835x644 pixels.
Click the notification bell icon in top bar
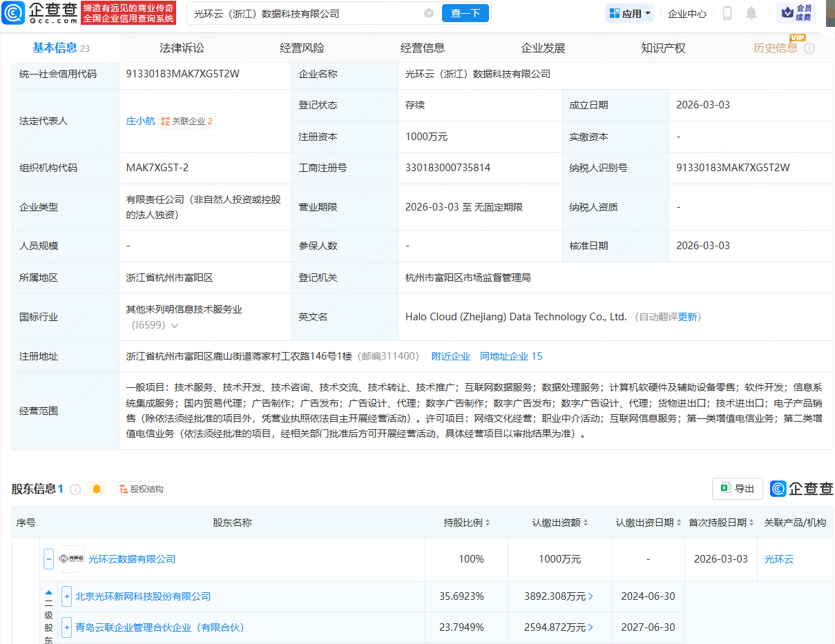751,13
